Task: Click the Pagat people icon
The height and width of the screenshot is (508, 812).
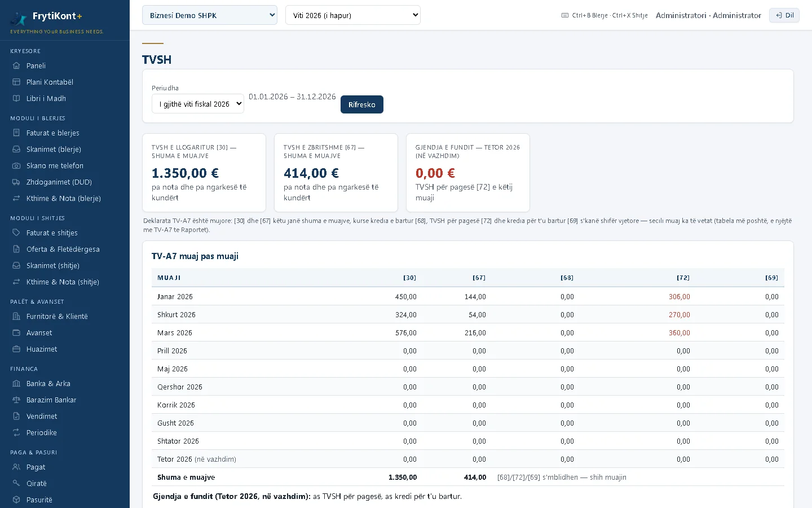Action: coord(16,467)
